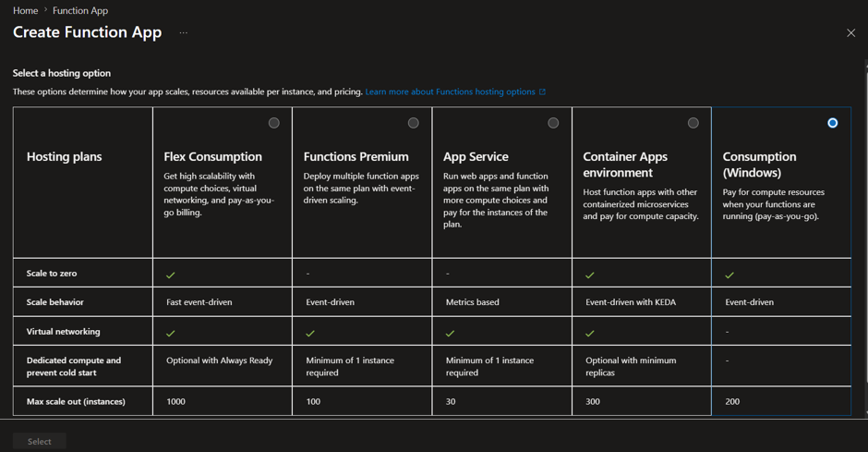Click the 'Optional with minimum replicas' cell
Screen dimensions: 868x452
(x=642, y=366)
